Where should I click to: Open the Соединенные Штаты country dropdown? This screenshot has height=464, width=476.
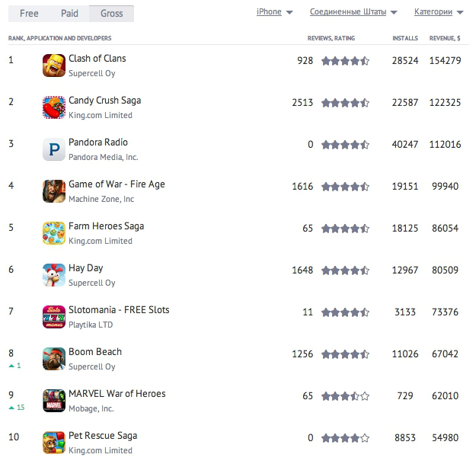tap(353, 12)
